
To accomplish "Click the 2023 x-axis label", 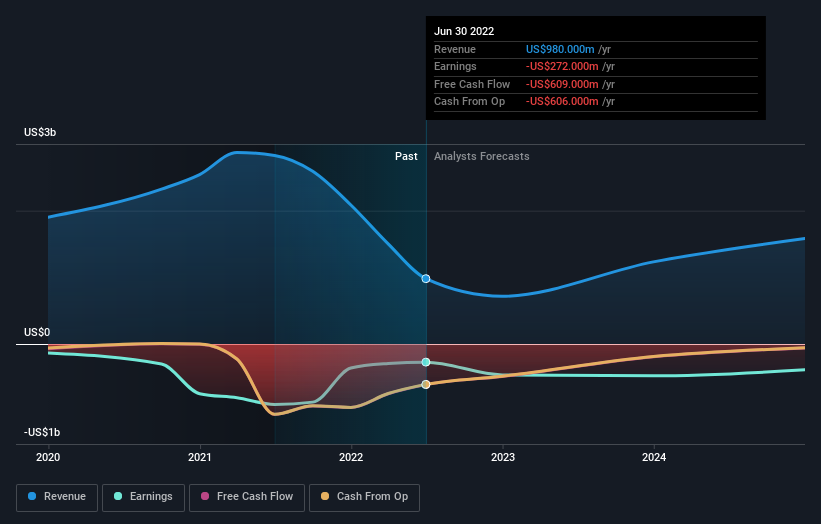I will coord(503,457).
